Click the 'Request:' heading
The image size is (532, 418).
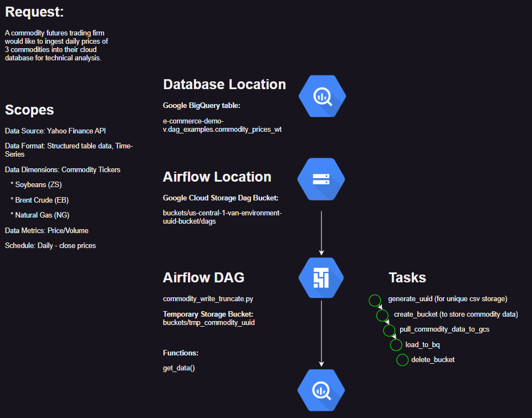(34, 12)
